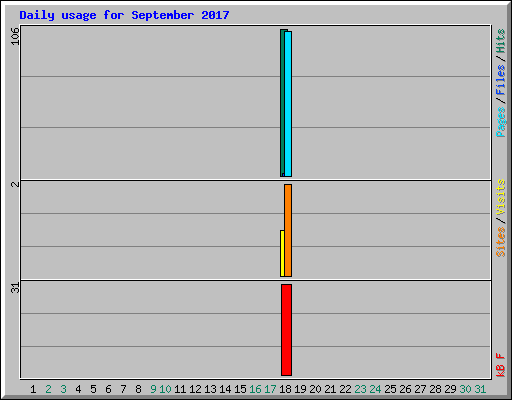Image resolution: width=512 pixels, height=400 pixels.
Task: Click the yellow Visits bar for day 18
Action: pos(282,253)
